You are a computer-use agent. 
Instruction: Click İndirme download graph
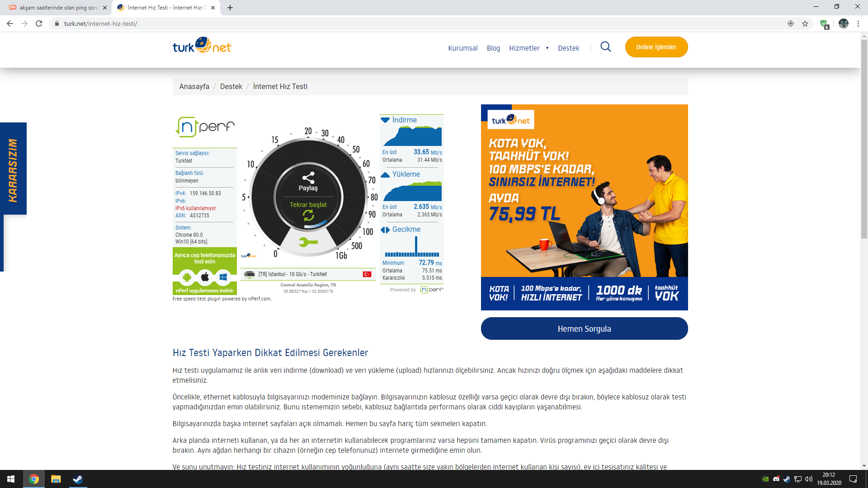[x=412, y=136]
